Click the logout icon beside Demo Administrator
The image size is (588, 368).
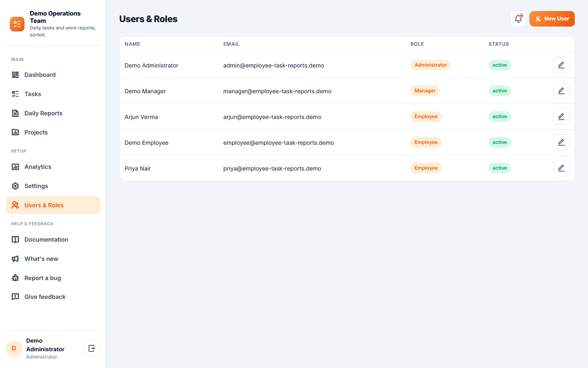click(92, 348)
